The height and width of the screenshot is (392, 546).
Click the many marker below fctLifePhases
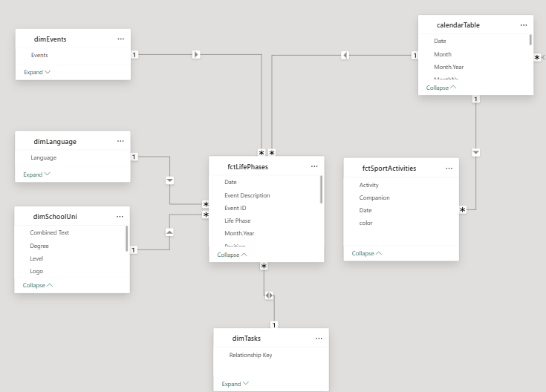tap(264, 267)
